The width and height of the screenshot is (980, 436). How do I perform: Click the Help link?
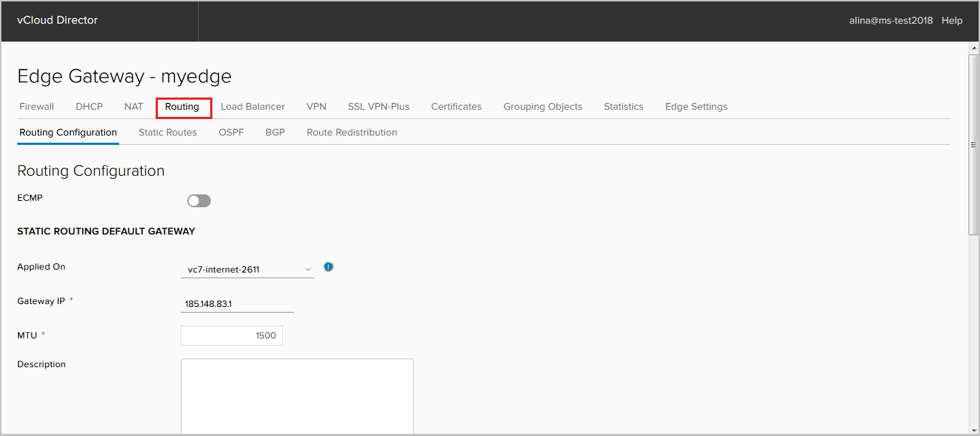click(x=952, y=21)
